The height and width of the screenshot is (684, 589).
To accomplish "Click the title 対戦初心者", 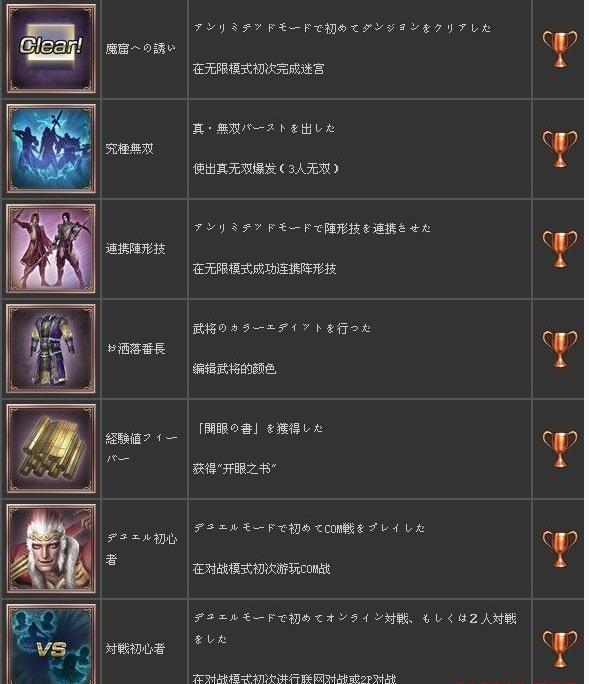I will point(135,649).
